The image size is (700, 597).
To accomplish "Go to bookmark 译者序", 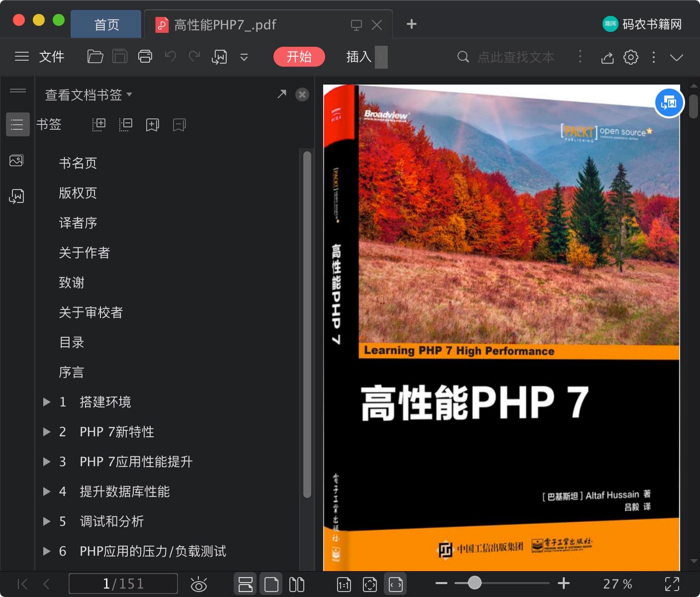I will pyautogui.click(x=78, y=223).
